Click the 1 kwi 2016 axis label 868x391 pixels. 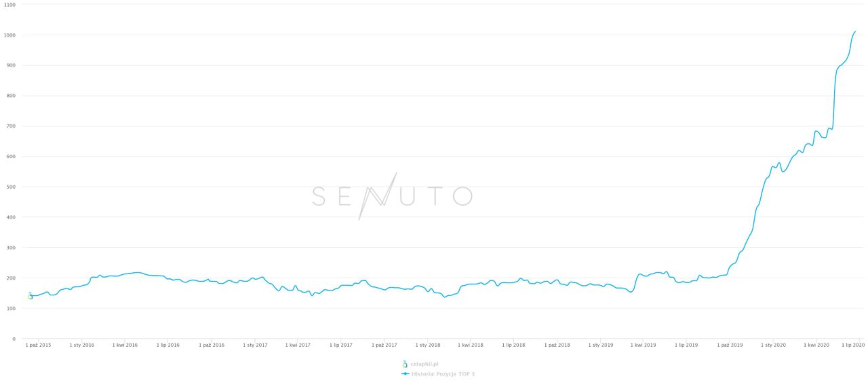click(125, 345)
